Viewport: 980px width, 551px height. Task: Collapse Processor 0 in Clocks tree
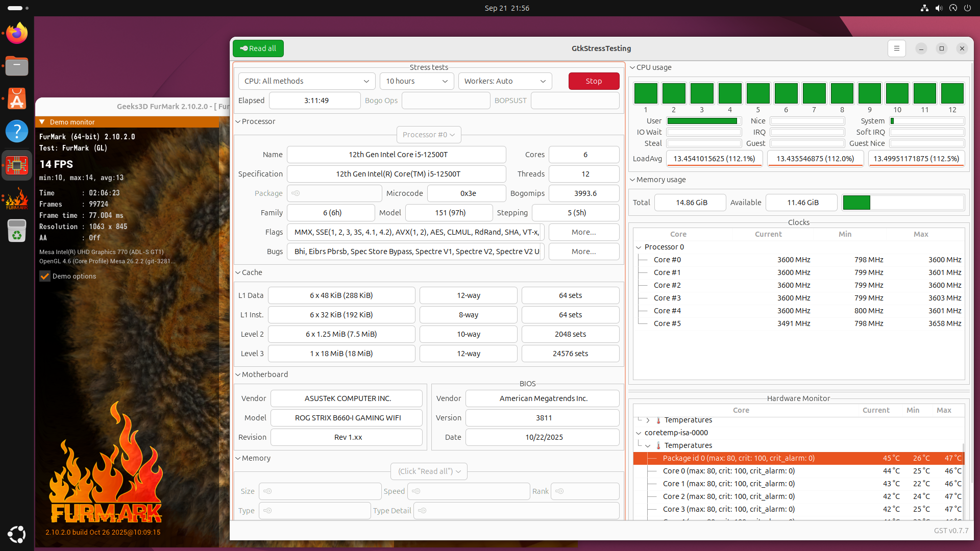[639, 247]
